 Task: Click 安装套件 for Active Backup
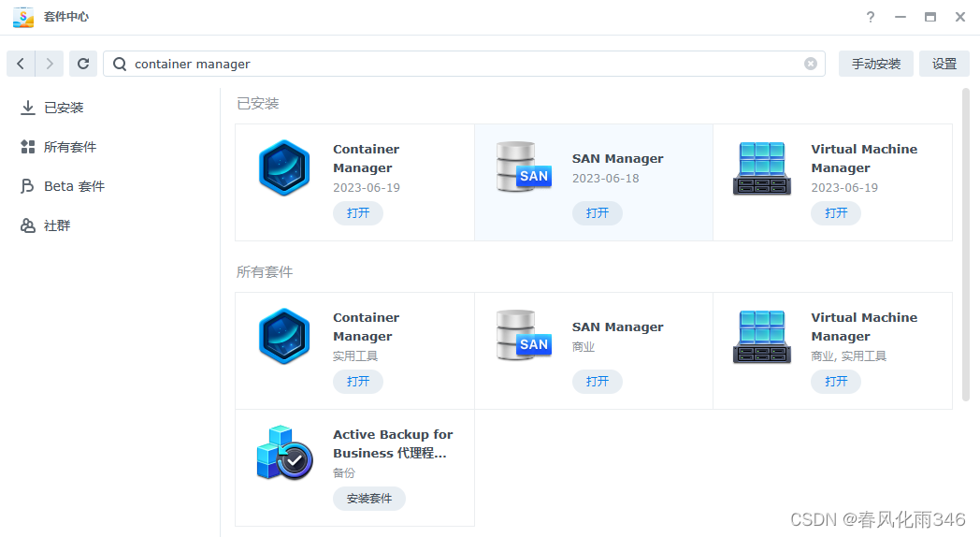pyautogui.click(x=369, y=499)
